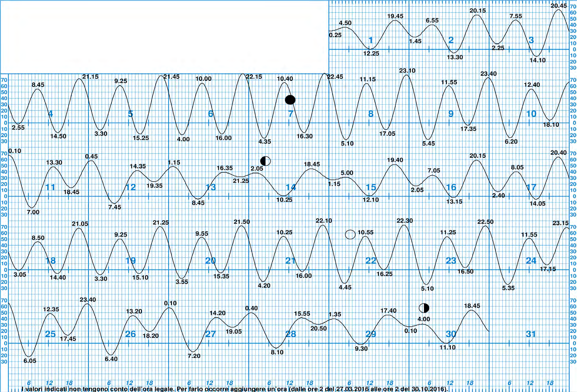Click the 10.55 tide time label
The width and height of the screenshot is (577, 392).
tap(366, 232)
